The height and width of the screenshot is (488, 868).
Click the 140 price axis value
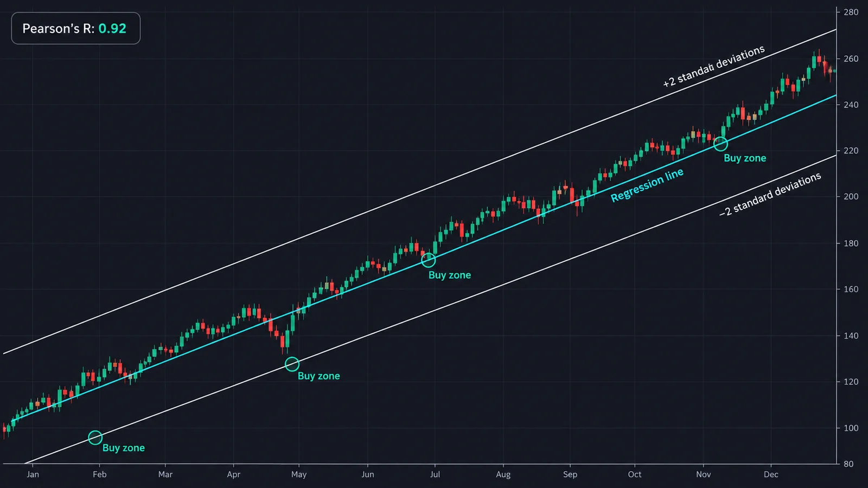(851, 336)
